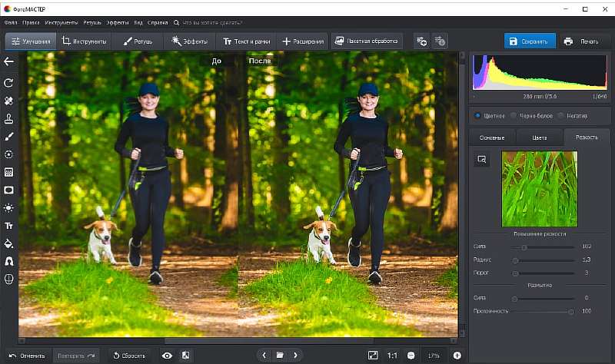The height and width of the screenshot is (364, 615).
Task: Select the text tool in left sidebar
Action: pyautogui.click(x=9, y=226)
